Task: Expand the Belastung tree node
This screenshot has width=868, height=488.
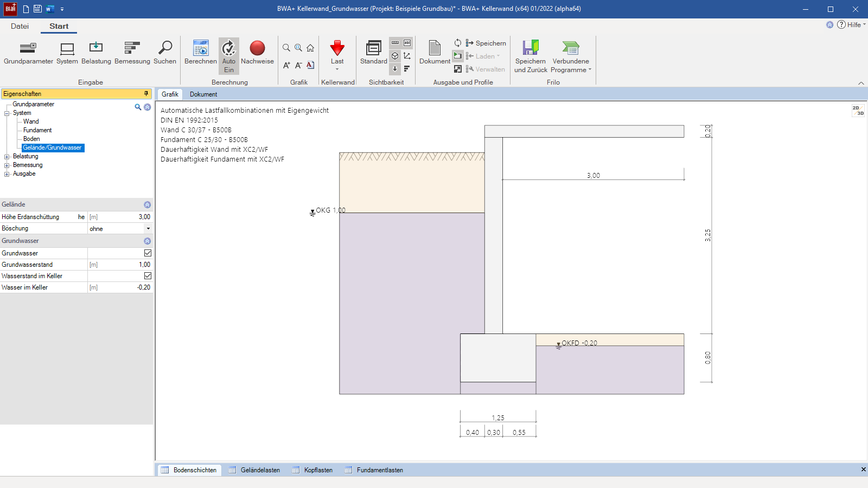Action: tap(7, 157)
